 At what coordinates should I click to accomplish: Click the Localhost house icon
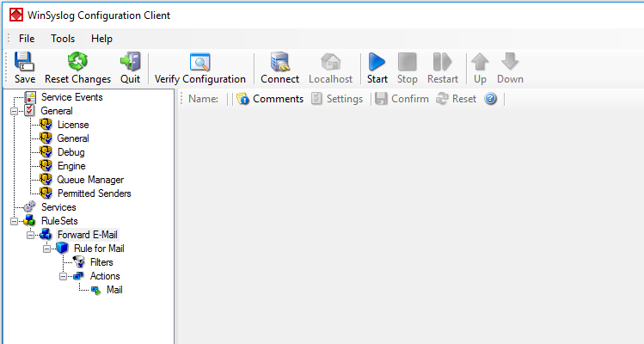point(331,62)
